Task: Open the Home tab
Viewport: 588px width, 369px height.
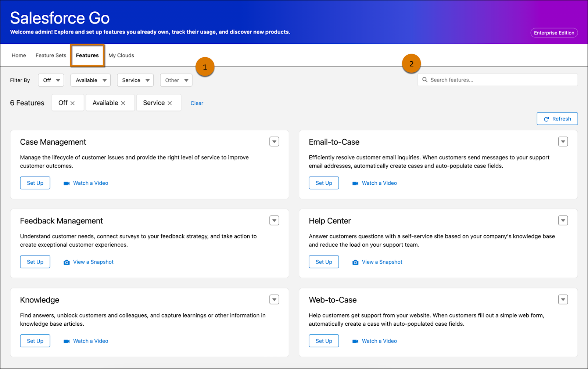Action: click(19, 55)
